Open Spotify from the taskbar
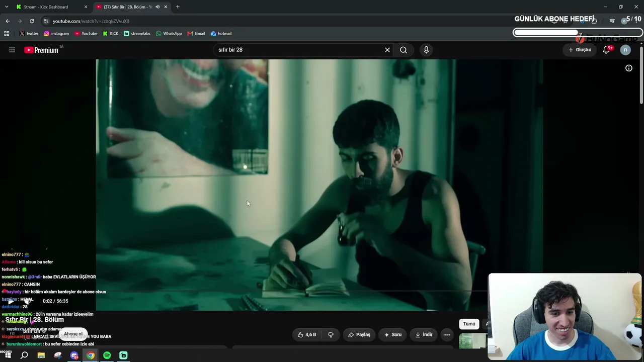The height and width of the screenshot is (362, 644). pos(107,355)
